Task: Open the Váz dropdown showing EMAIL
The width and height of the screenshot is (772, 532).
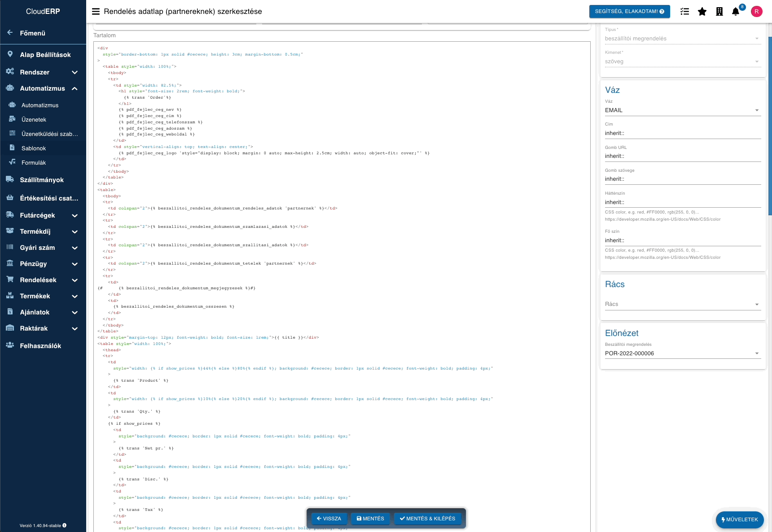Action: pyautogui.click(x=682, y=110)
